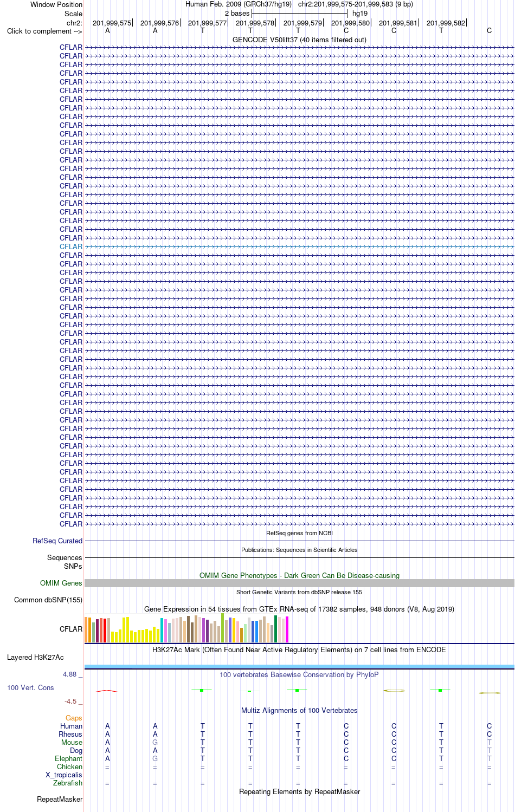The width and height of the screenshot is (515, 812).
Task: Click the chr2:201,999,575-201,999,583 (9 bp) position text
Action: tap(356, 4)
